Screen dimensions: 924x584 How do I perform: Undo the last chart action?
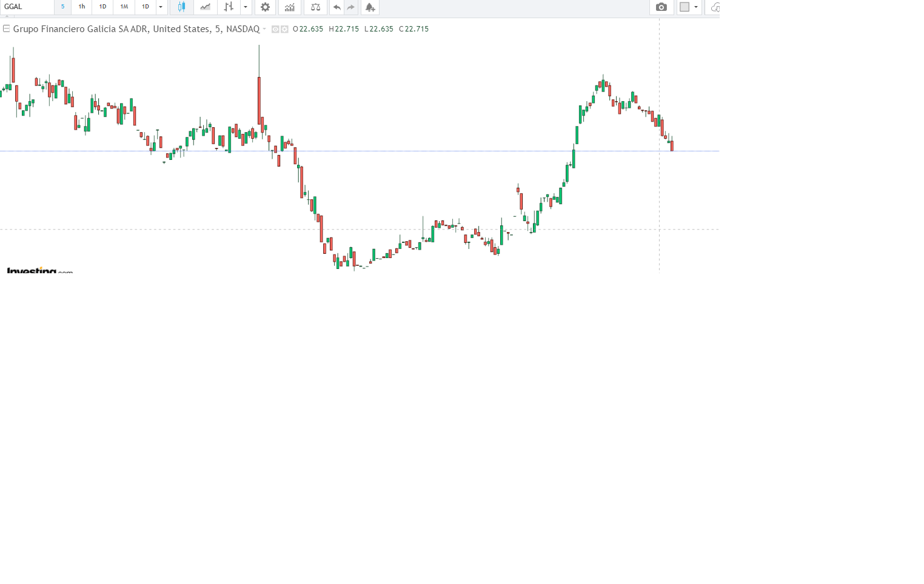point(337,7)
